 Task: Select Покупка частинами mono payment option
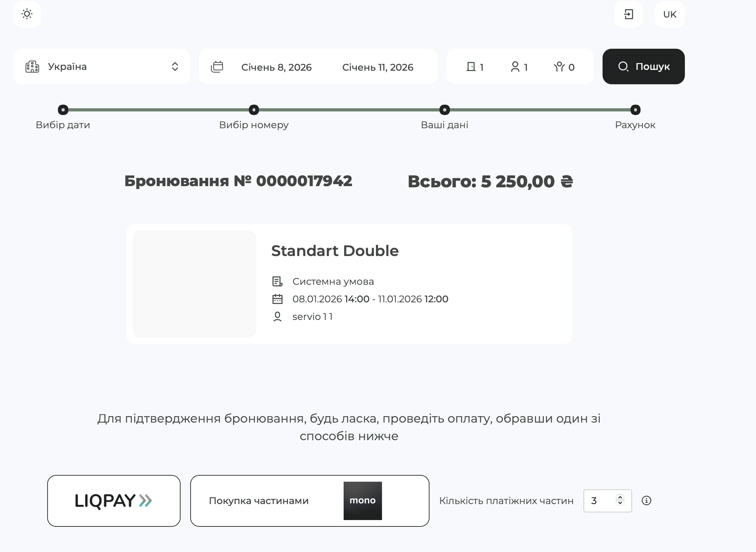click(x=310, y=500)
